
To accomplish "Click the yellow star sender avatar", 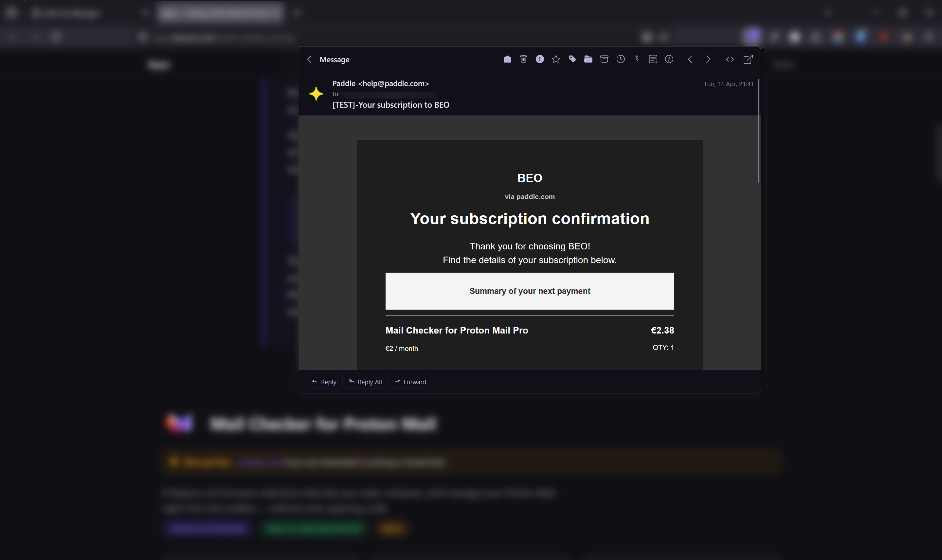I will (316, 94).
